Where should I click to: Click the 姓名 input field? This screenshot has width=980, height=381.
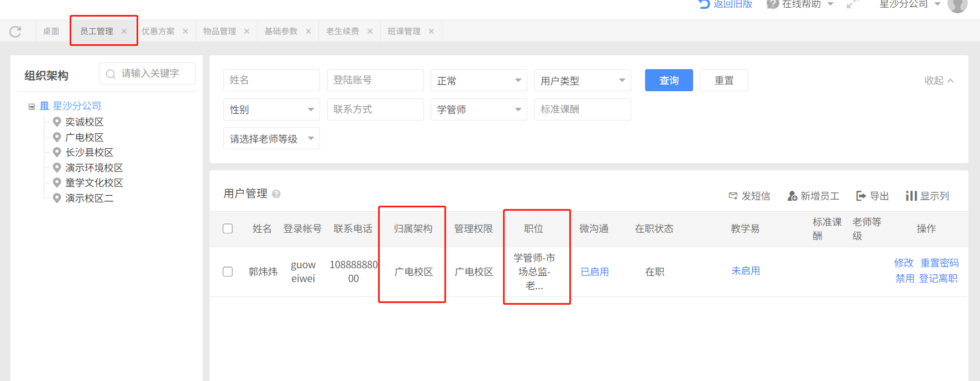[x=271, y=80]
